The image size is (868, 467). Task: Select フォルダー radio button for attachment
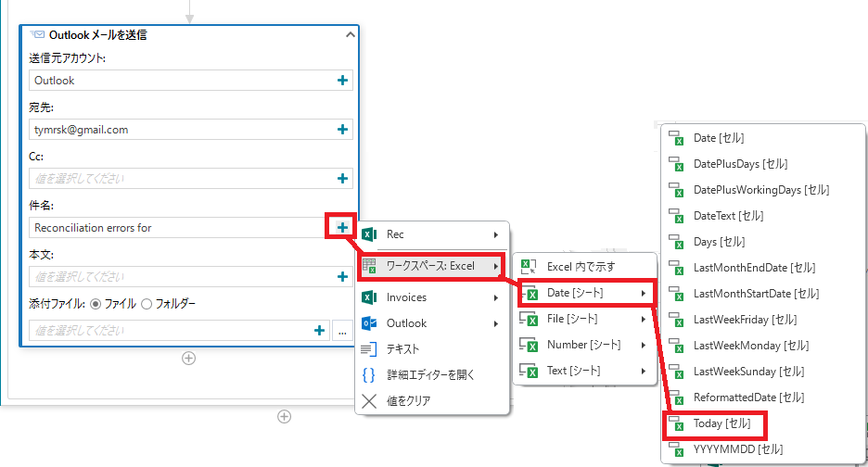point(147,304)
